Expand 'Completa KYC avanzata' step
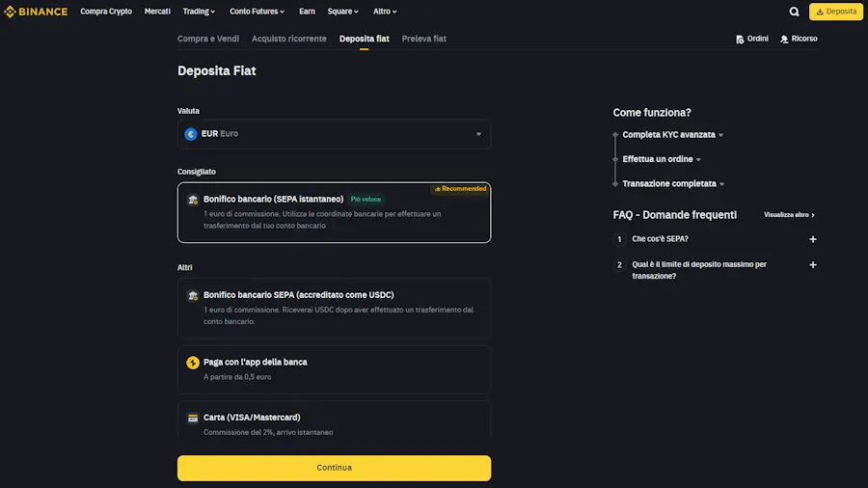 672,134
